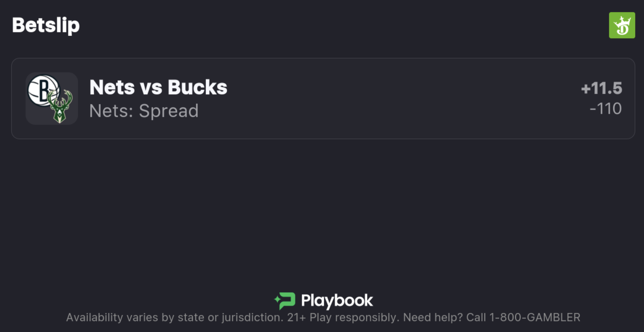
Task: Click the empty middle of the bet card
Action: (x=373, y=99)
